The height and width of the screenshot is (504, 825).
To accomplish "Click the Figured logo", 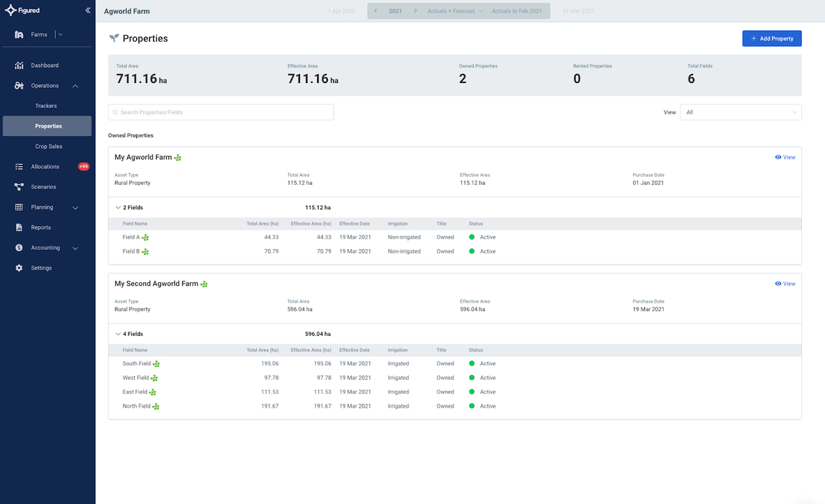I will tap(22, 10).
